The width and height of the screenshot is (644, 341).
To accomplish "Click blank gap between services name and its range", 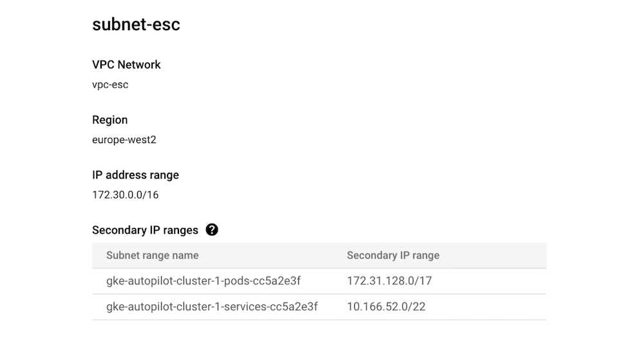I will [332, 307].
